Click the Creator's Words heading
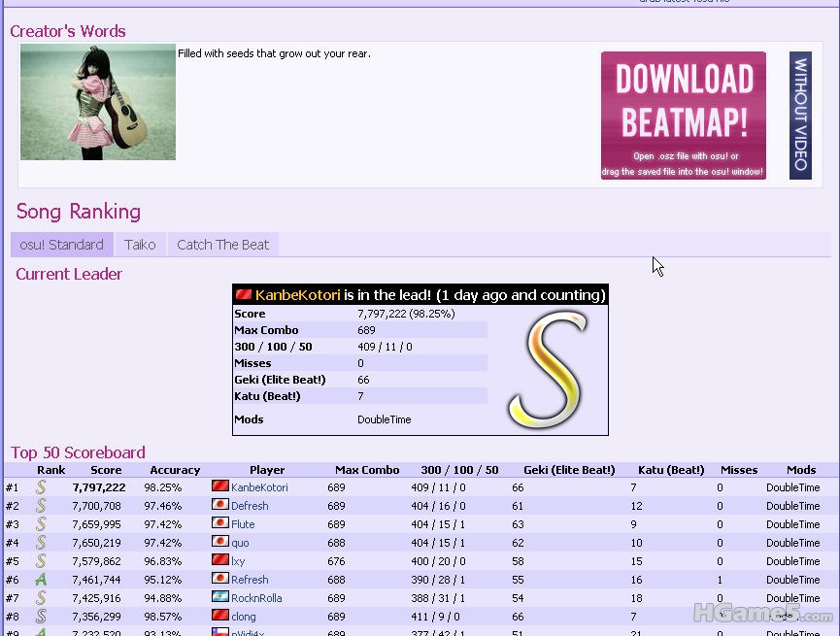 pyautogui.click(x=68, y=31)
